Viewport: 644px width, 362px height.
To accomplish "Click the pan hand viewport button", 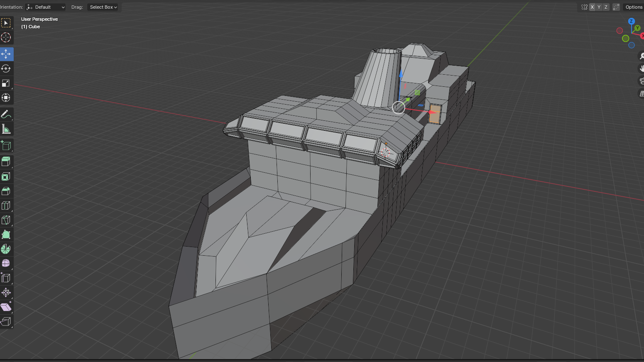I will (x=642, y=68).
